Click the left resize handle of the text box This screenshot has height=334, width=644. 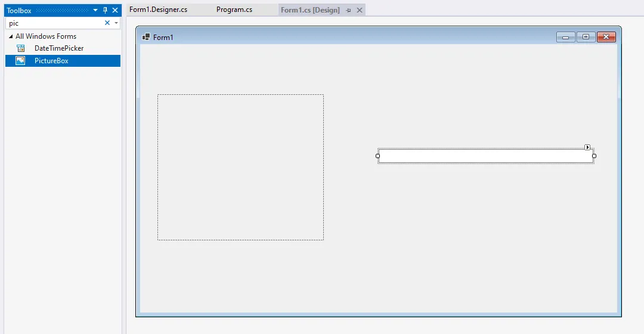tap(378, 156)
